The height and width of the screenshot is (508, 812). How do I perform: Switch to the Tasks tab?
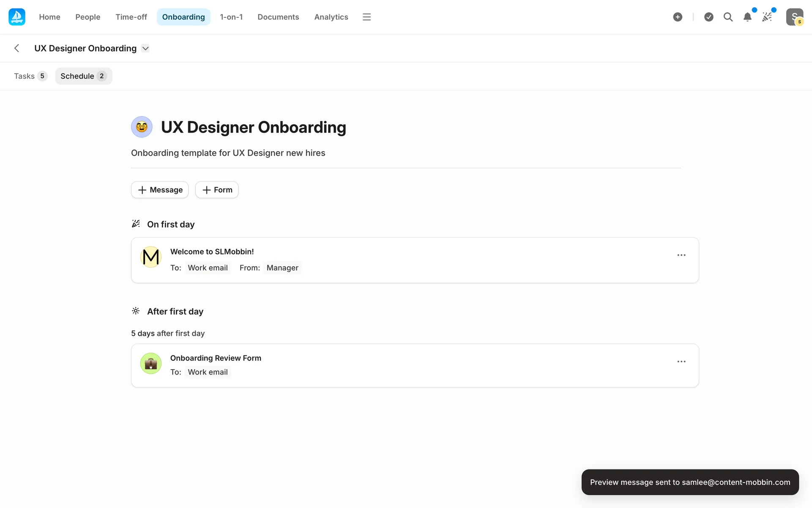[30, 76]
